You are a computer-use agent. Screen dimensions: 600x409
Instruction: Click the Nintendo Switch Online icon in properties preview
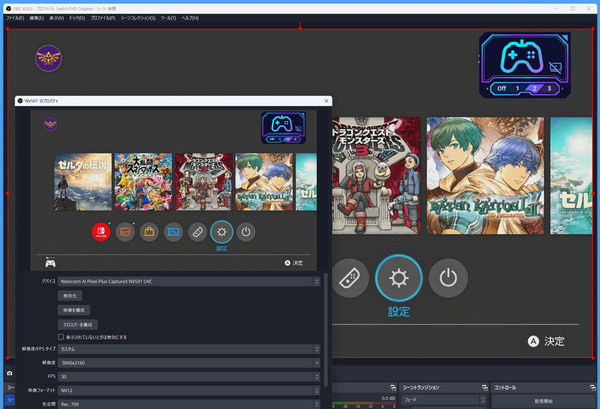[x=101, y=232]
